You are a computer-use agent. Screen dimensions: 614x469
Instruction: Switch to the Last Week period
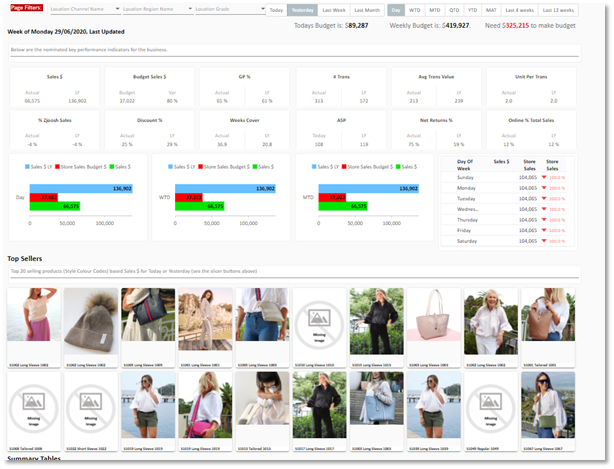333,9
